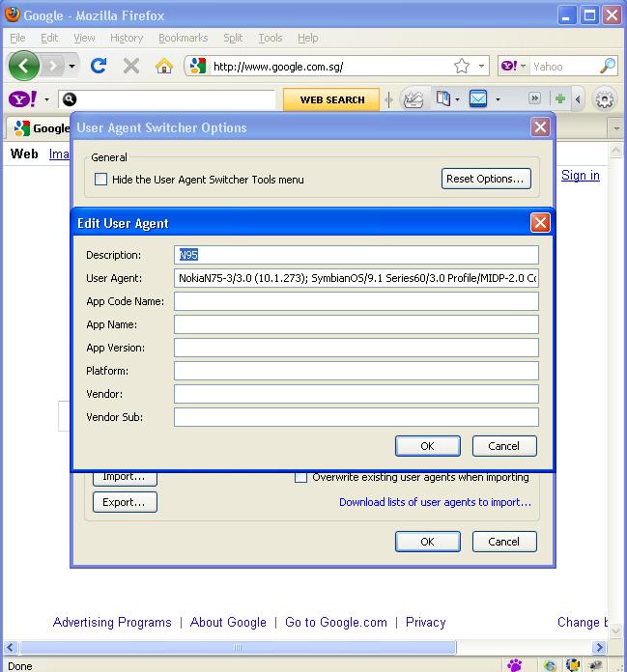Click Cancel in User Agent Switcher Options
This screenshot has height=672, width=627.
(x=504, y=542)
